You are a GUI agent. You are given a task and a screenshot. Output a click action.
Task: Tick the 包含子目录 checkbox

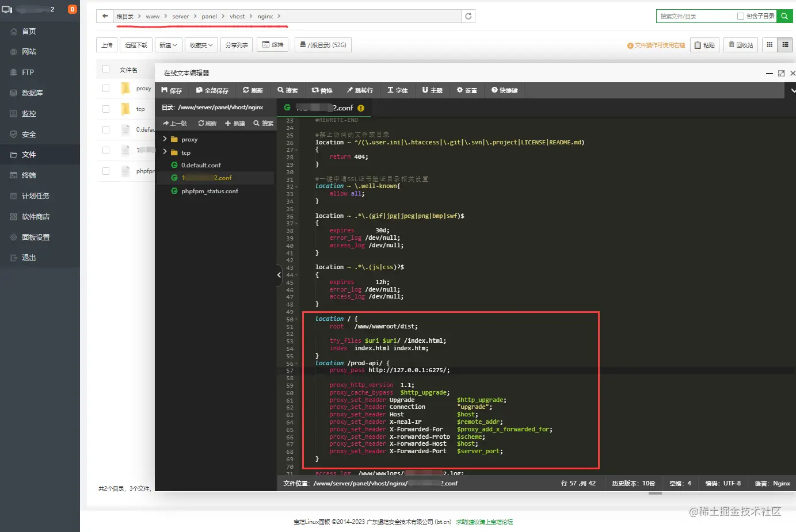pos(741,16)
